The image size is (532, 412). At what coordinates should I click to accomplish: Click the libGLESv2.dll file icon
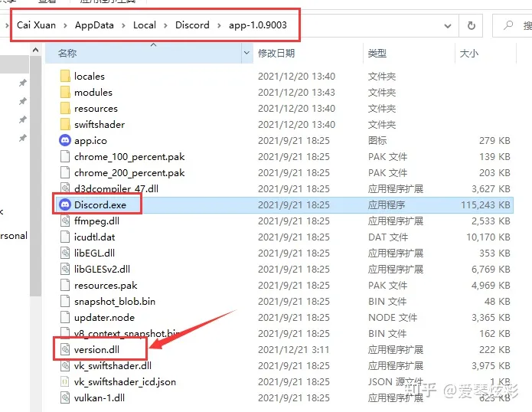pyautogui.click(x=65, y=269)
